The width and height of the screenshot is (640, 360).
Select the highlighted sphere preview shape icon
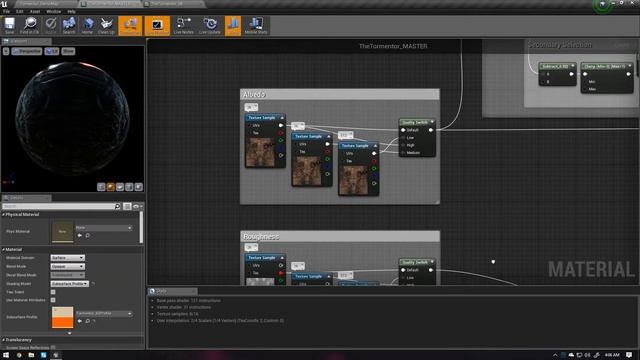tap(110, 187)
